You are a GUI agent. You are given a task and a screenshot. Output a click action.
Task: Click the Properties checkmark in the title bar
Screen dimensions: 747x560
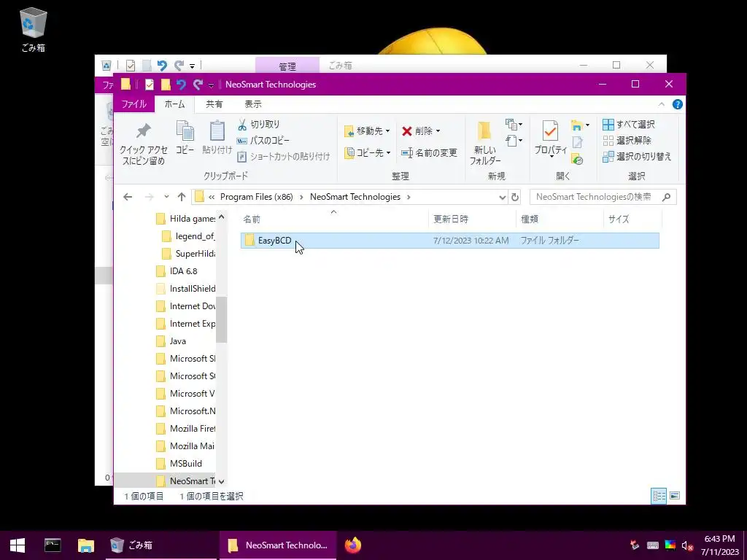click(149, 85)
